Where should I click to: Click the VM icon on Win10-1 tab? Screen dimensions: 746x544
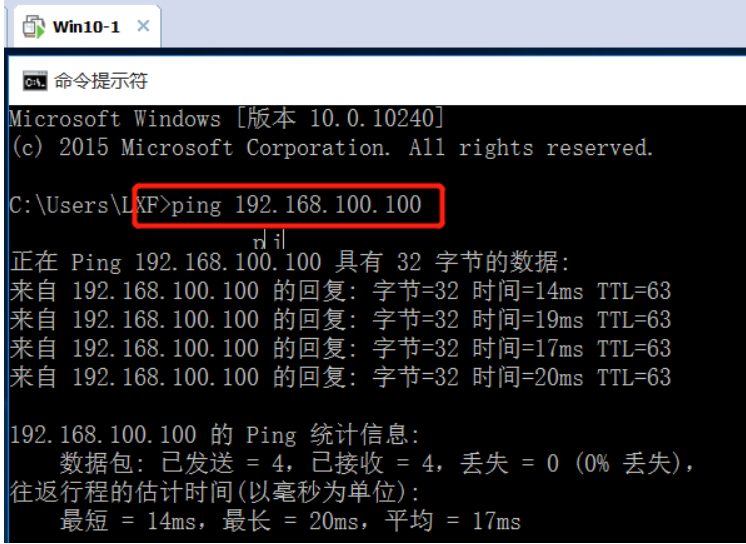34,27
